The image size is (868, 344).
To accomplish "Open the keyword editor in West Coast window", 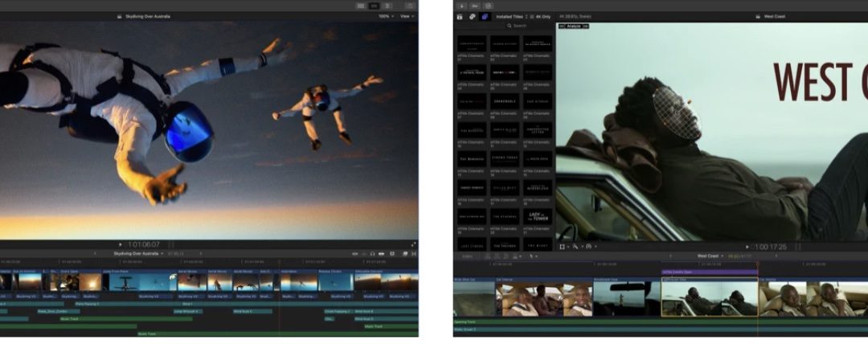I will [x=474, y=6].
